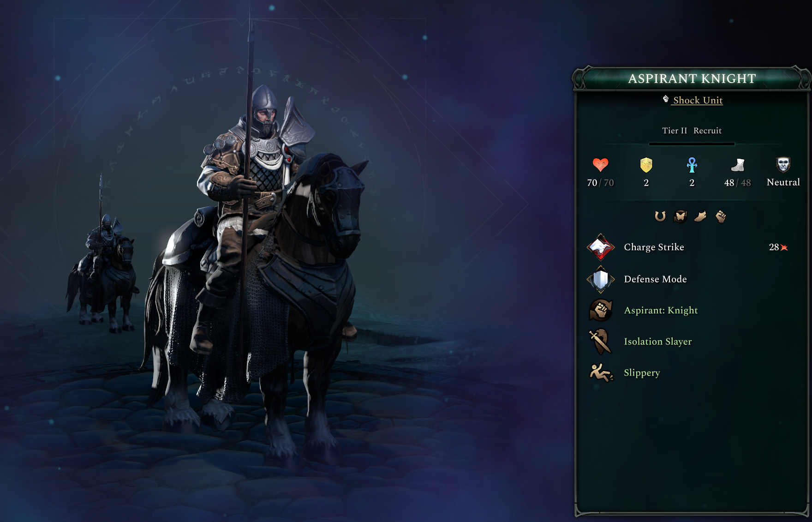This screenshot has width=812, height=522.
Task: Select the Charge Strike ability icon
Action: point(600,247)
